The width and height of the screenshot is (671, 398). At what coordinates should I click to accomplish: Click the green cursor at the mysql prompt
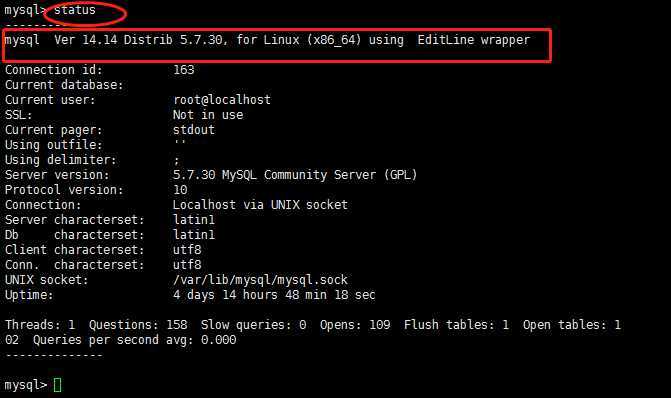click(x=57, y=385)
